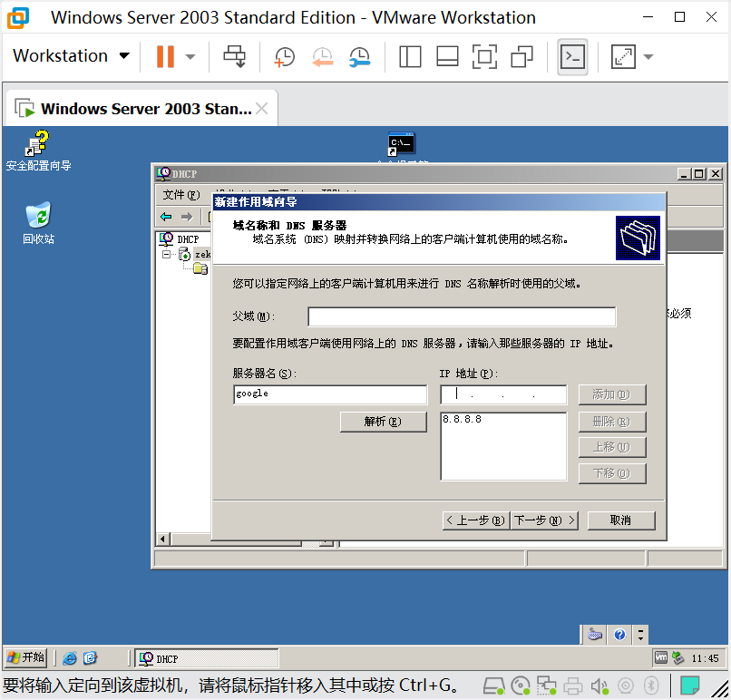Click the IP 地址 entry field
The width and height of the screenshot is (731, 700).
[503, 394]
